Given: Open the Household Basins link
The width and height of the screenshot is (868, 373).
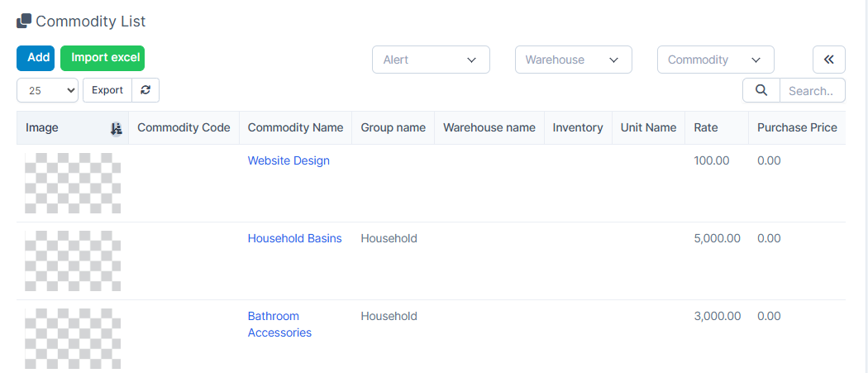Looking at the screenshot, I should click(x=294, y=238).
